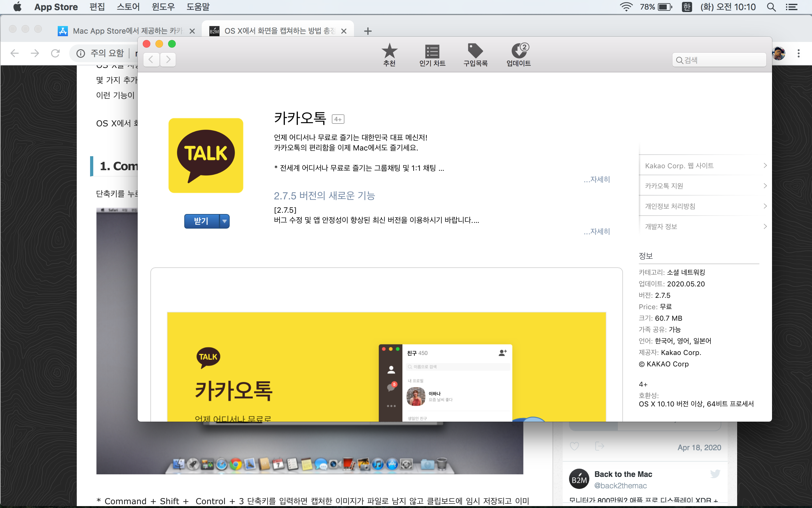Open Chrome three-dot menu
Viewport: 812px width, 508px height.
(799, 53)
